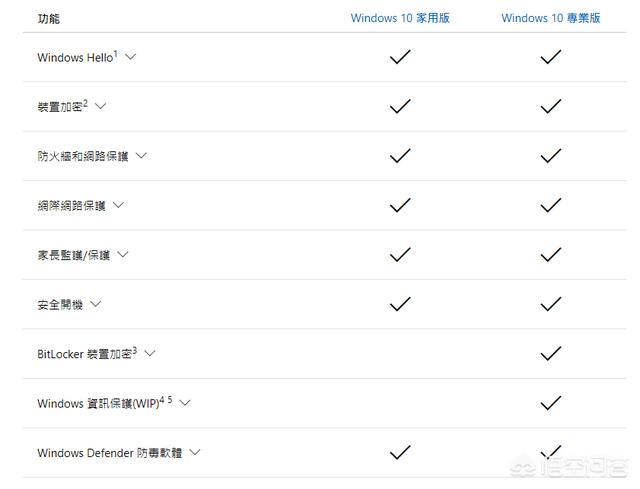Image resolution: width=640 pixels, height=489 pixels.
Task: Click the 家用版 checkmark for 安全開機
Action: point(400,304)
